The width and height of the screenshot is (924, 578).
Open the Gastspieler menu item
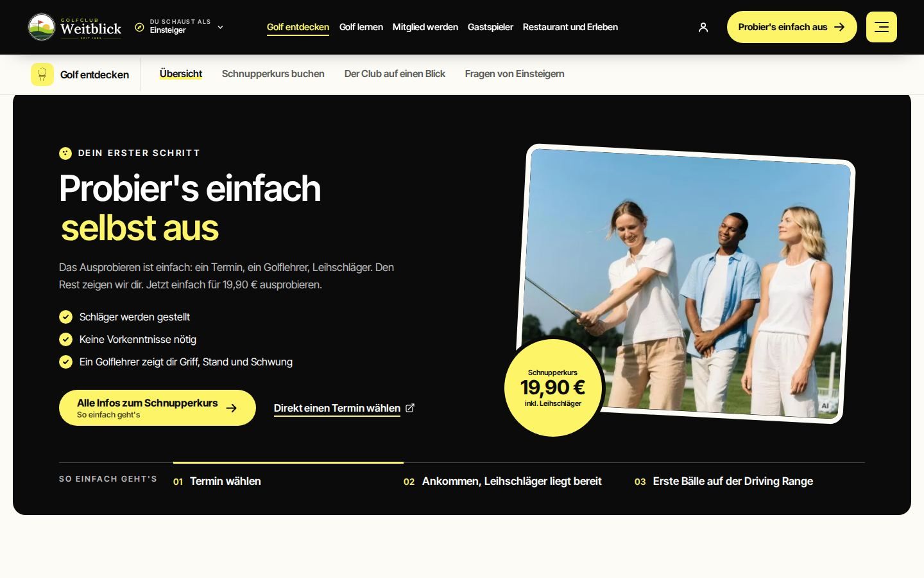490,27
